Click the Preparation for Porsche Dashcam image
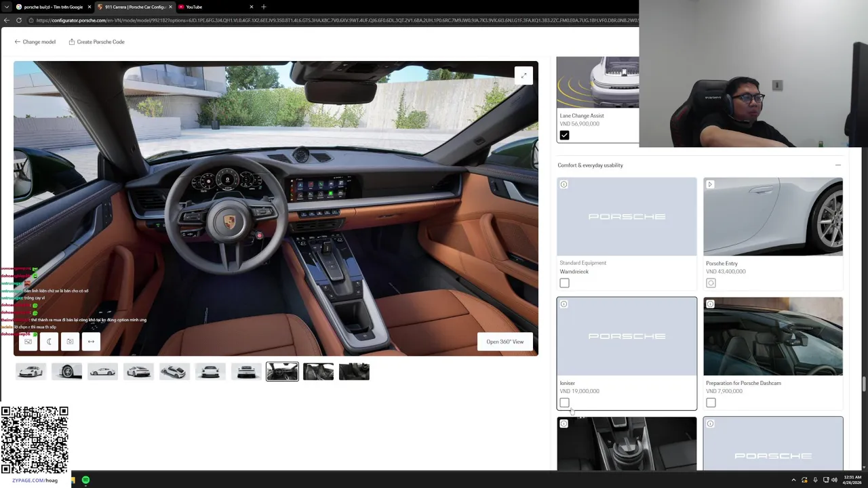The height and width of the screenshot is (488, 868). coord(773,336)
